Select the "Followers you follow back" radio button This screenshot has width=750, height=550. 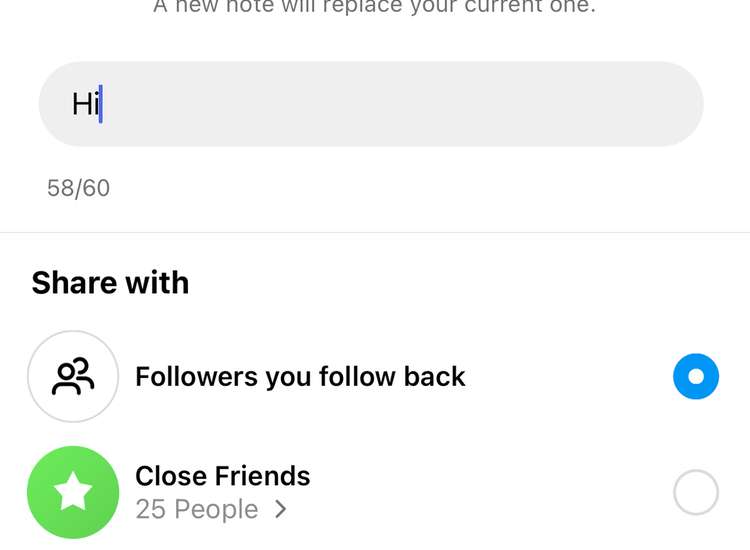(x=696, y=376)
